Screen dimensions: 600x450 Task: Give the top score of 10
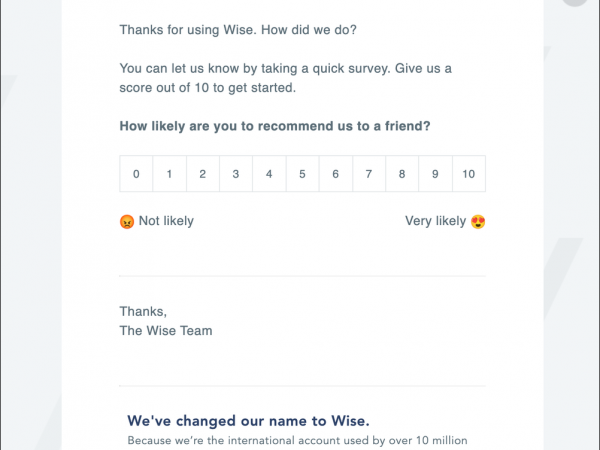tap(469, 174)
